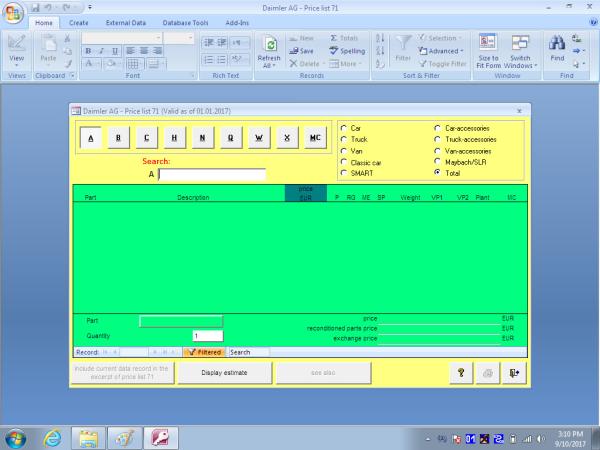The width and height of the screenshot is (600, 450).
Task: Open Windows Explorer folder in taskbar
Action: (x=88, y=439)
